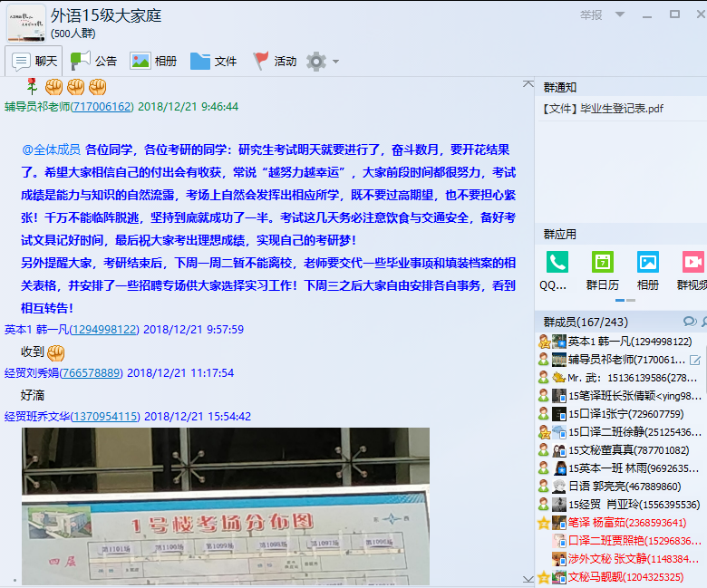The height and width of the screenshot is (588, 707).
Task: Click the group avatar in title bar
Action: tap(26, 23)
